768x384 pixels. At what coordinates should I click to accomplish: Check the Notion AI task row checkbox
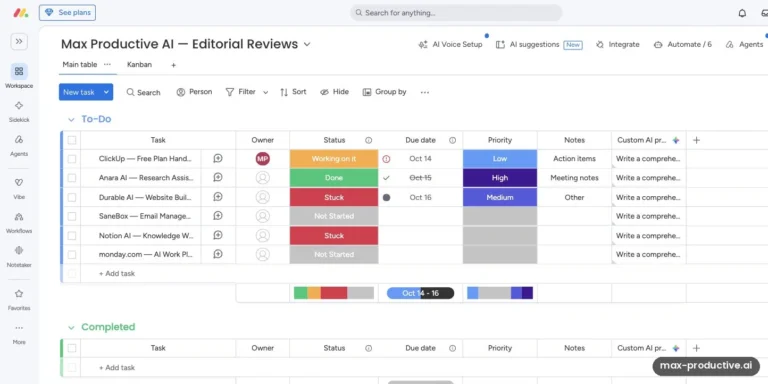[x=72, y=236]
